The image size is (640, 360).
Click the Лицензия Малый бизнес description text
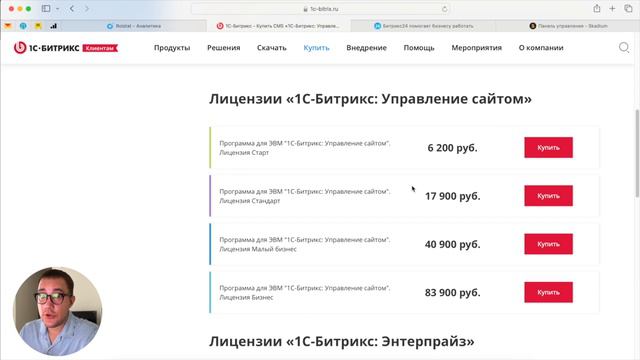click(304, 244)
